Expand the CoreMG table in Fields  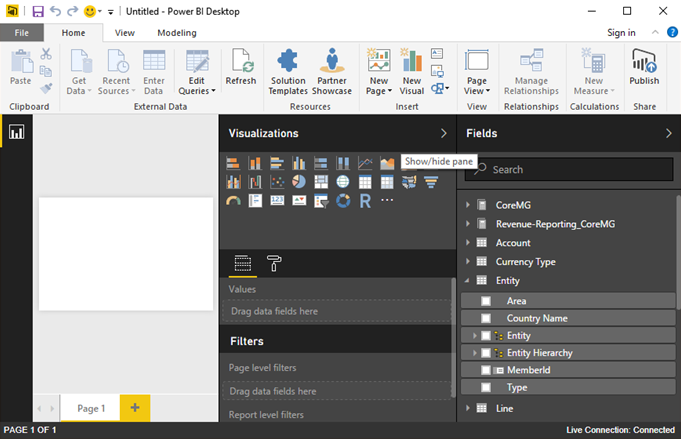(x=467, y=205)
